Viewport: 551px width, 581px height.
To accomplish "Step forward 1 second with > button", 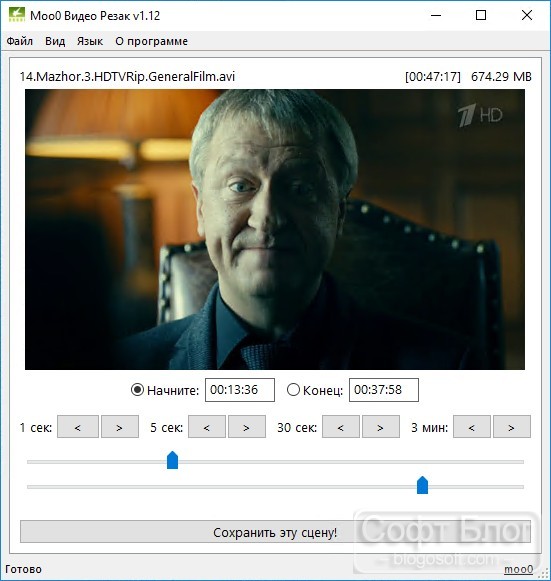I will (x=120, y=427).
